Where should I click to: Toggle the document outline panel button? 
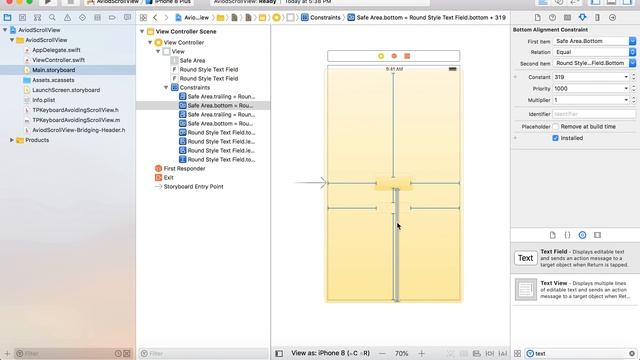pyautogui.click(x=279, y=353)
